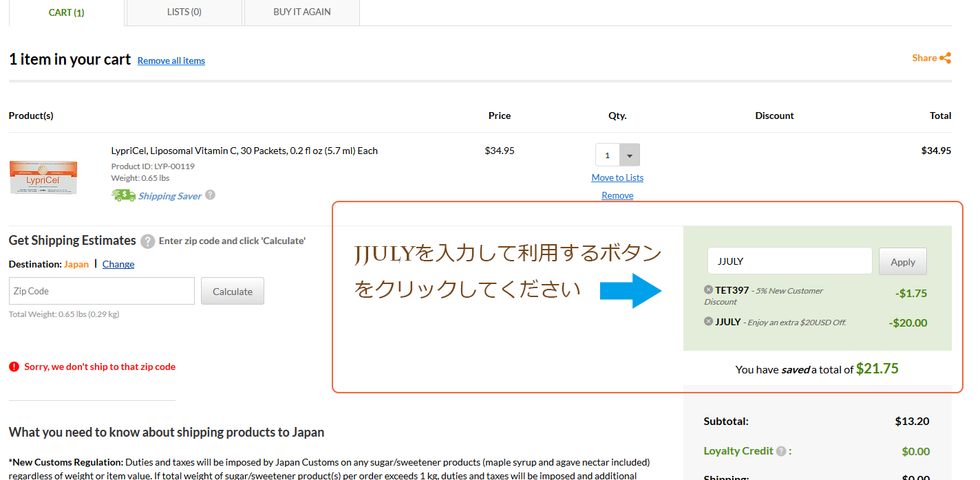Open the LypriCel Liposomal Vitamin C product title
980x480 pixels.
pyautogui.click(x=244, y=151)
